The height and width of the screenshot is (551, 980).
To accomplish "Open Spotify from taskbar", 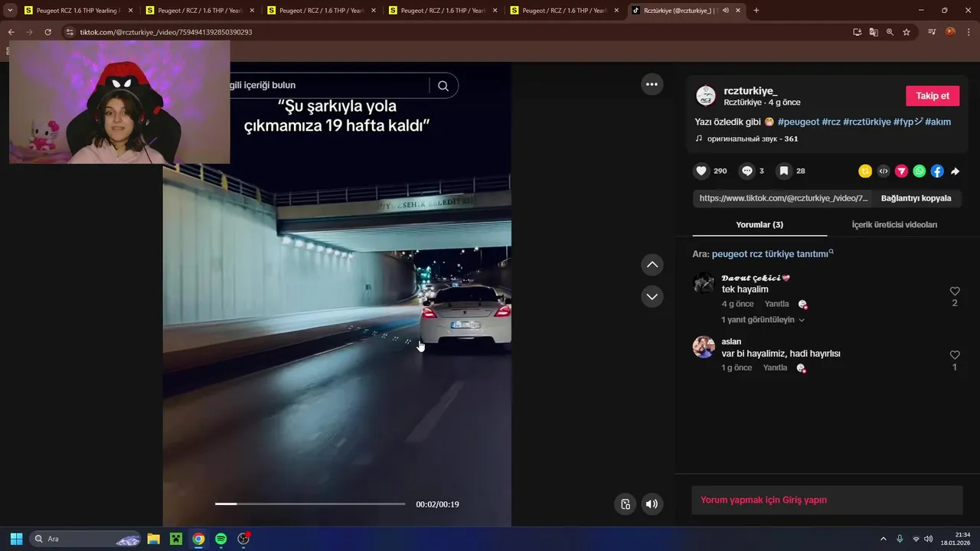I will point(220,539).
